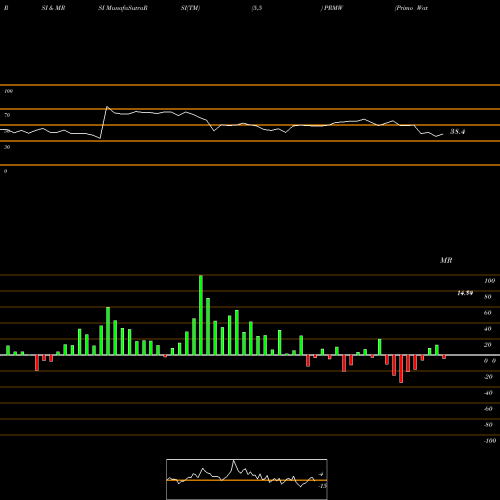Click the -15 label in mini chart
Image resolution: width=500 pixels, height=500 pixels.
(322, 486)
